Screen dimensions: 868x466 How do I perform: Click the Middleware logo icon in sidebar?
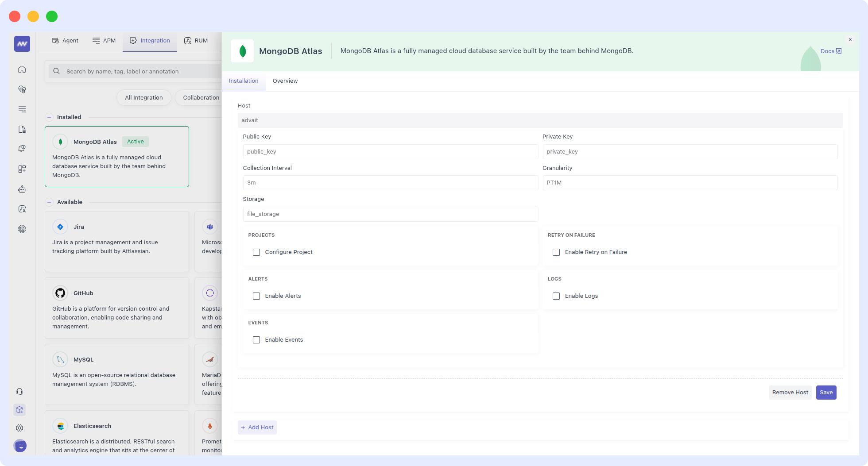coord(22,44)
